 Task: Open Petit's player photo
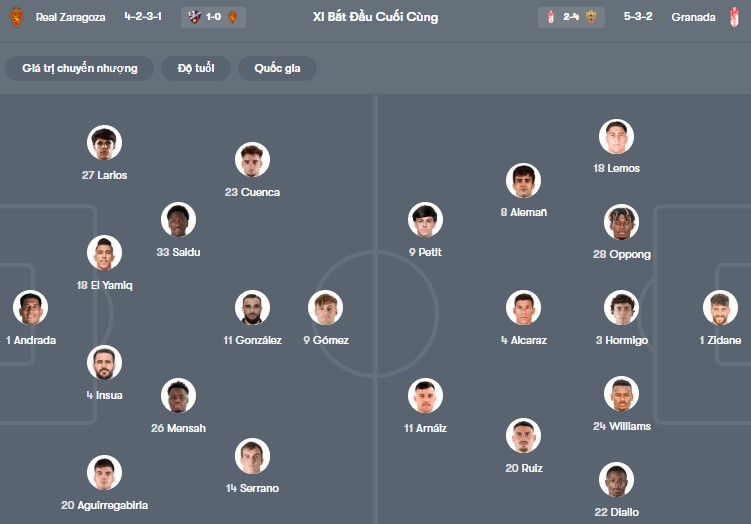pyautogui.click(x=425, y=220)
